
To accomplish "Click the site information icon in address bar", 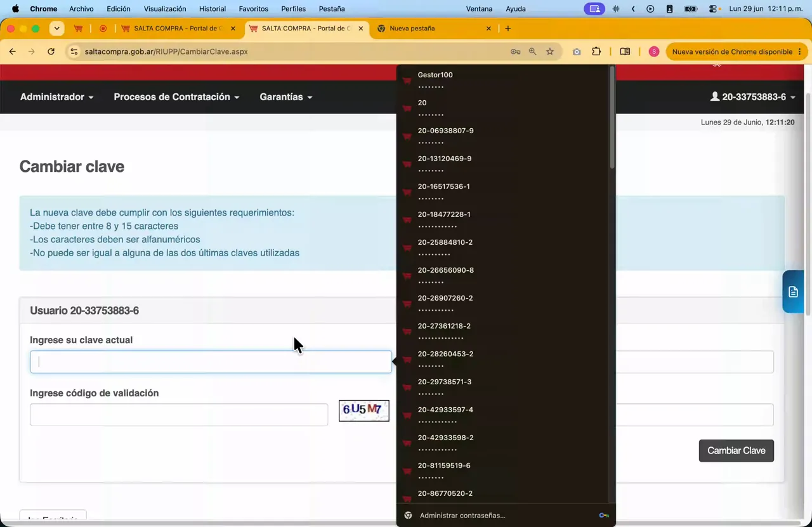I will coord(74,51).
